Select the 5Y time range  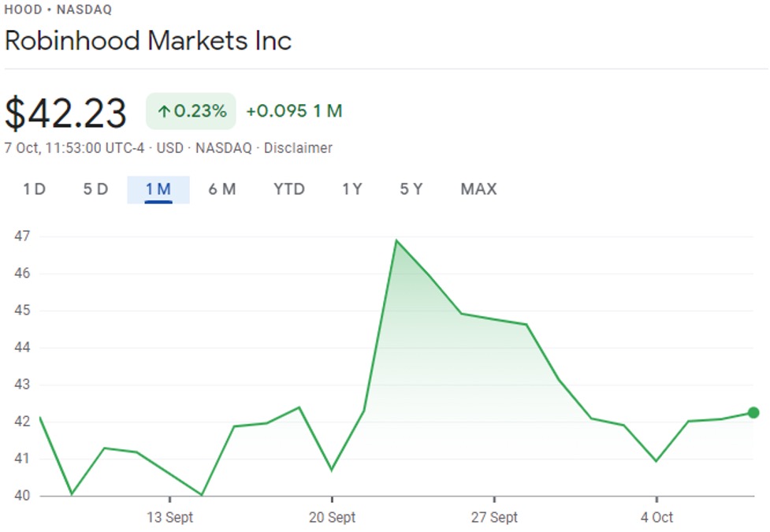point(411,189)
